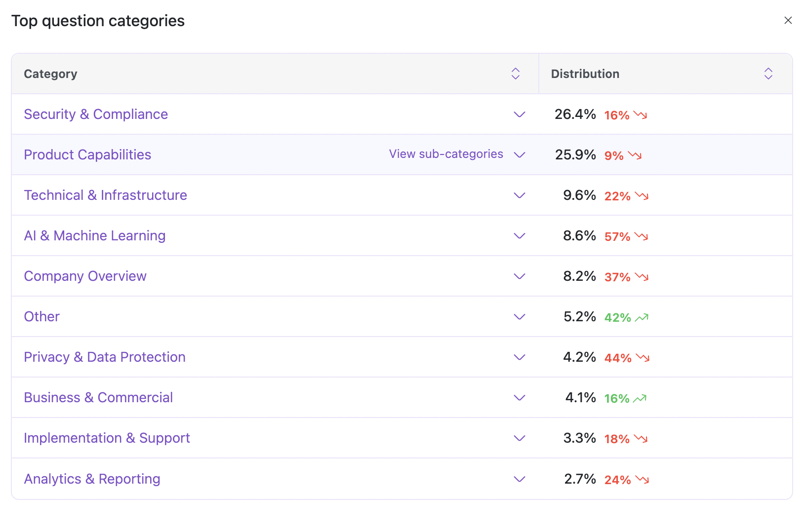
Task: Close the Top question categories dialog
Action: pyautogui.click(x=788, y=20)
